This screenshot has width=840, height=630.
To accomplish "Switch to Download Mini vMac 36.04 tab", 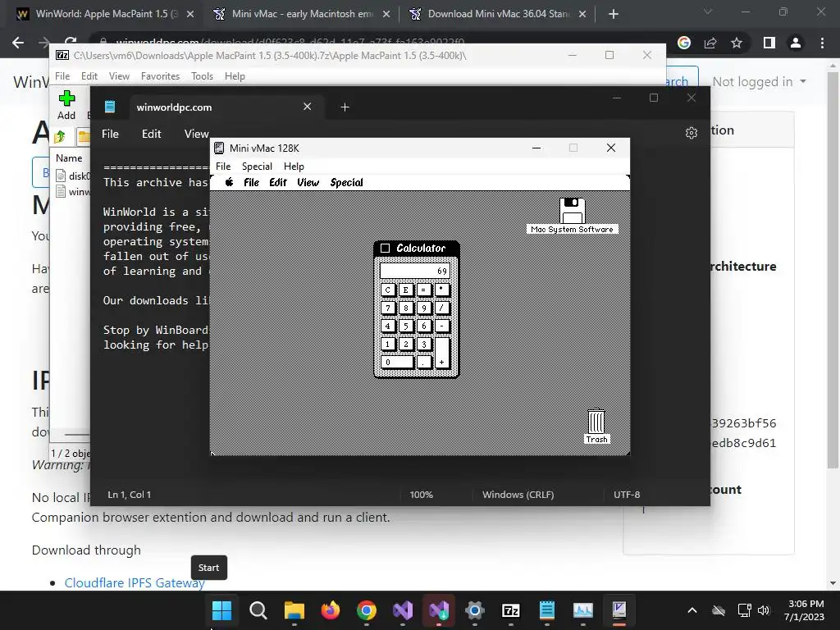I will [498, 14].
